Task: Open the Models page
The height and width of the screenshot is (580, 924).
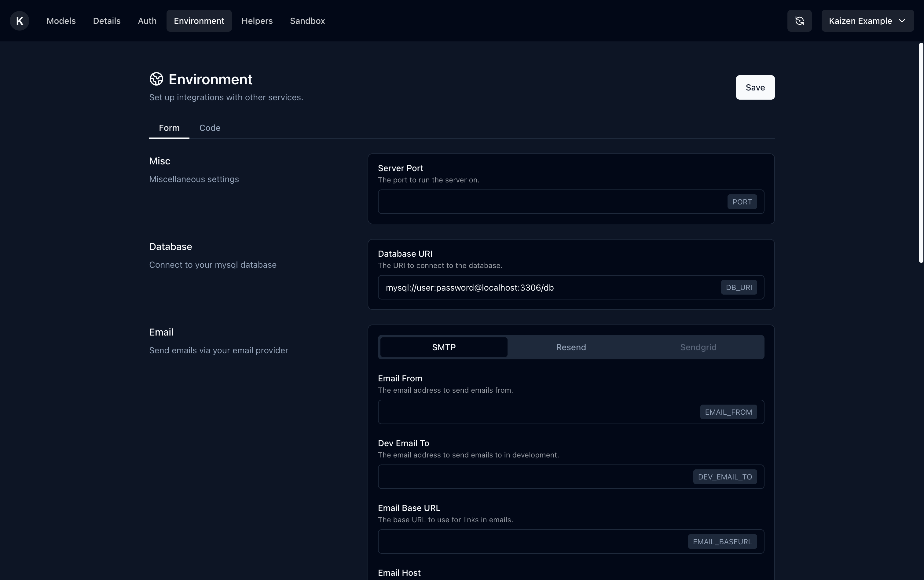Action: (x=61, y=21)
